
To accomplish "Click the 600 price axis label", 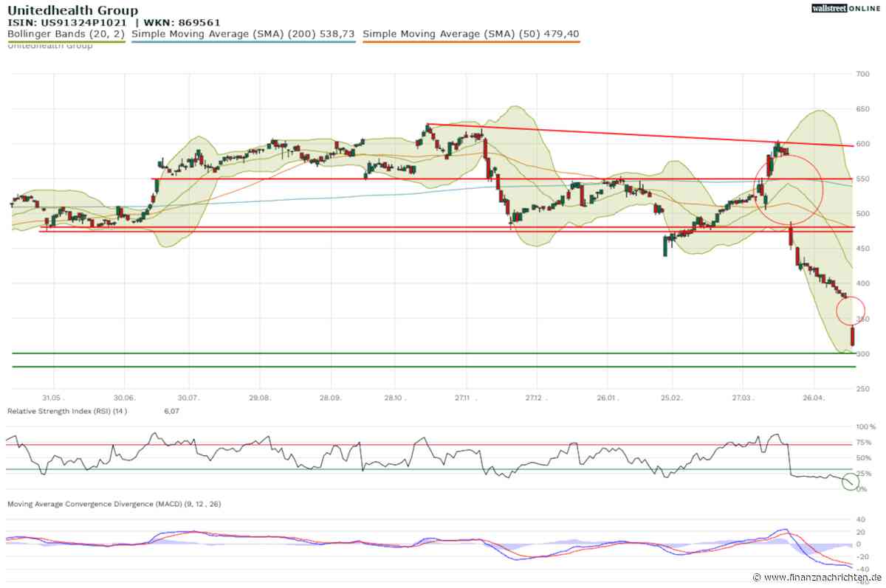I will (862, 144).
